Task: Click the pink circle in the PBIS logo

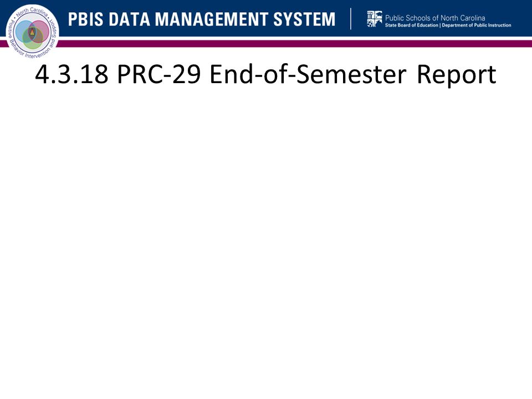Action: tap(39, 32)
